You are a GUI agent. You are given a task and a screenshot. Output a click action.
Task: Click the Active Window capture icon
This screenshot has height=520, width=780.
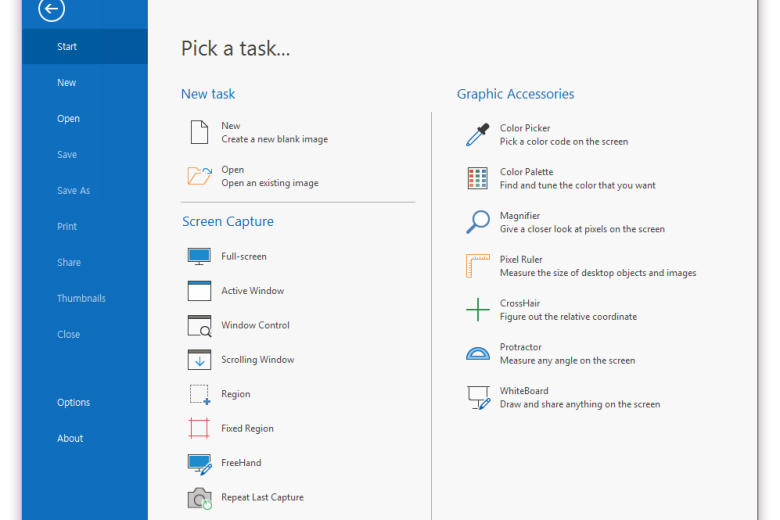[x=199, y=291]
